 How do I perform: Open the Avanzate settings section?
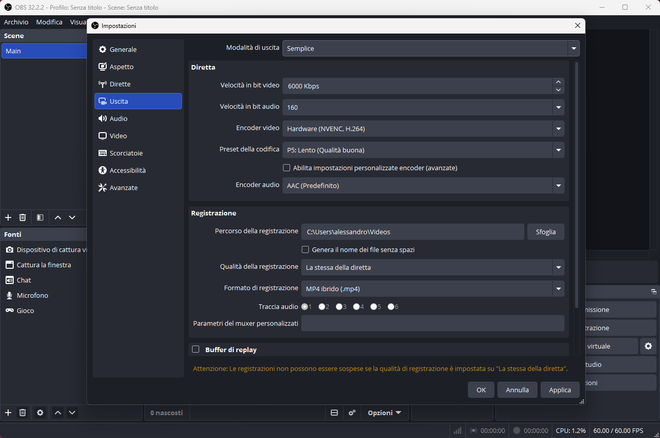click(138, 188)
